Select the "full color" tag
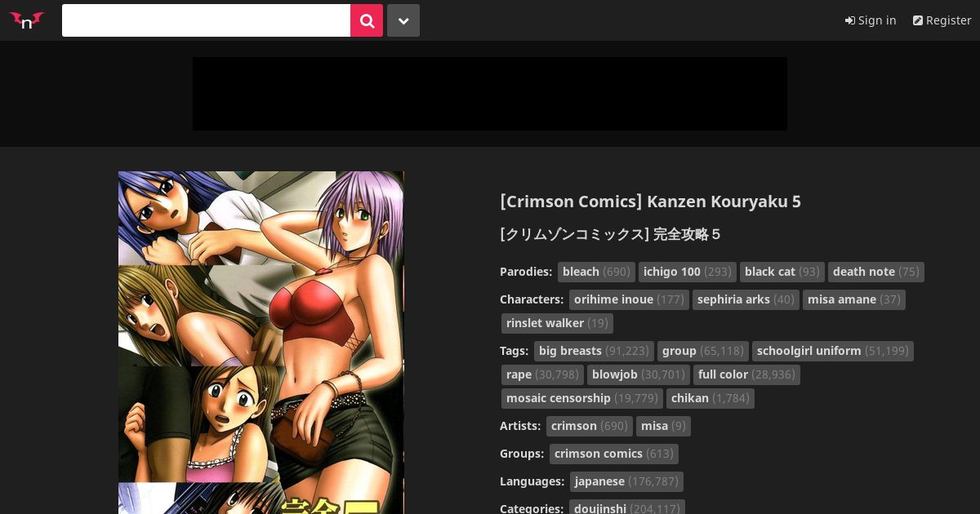The width and height of the screenshot is (980, 514). click(746, 374)
